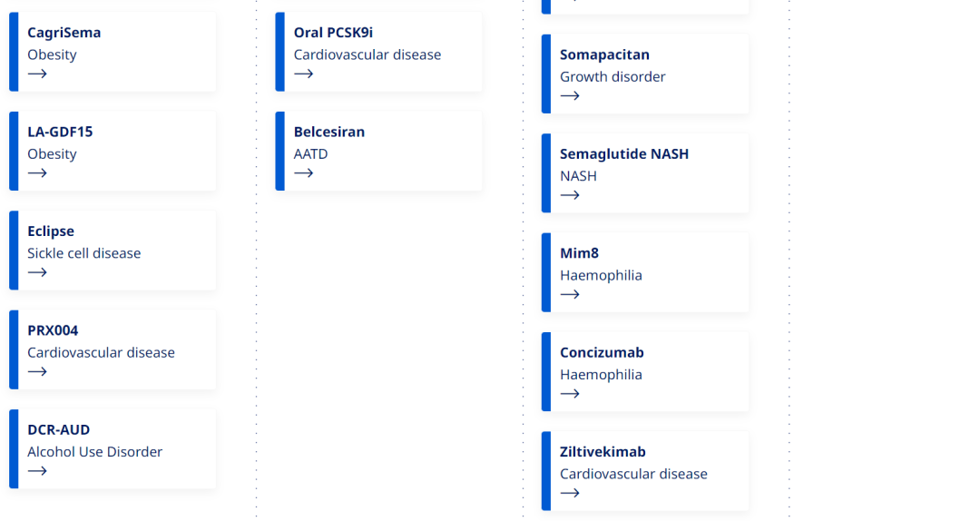
Task: Click the arrow under Semaglutide NASH
Action: coord(570,196)
